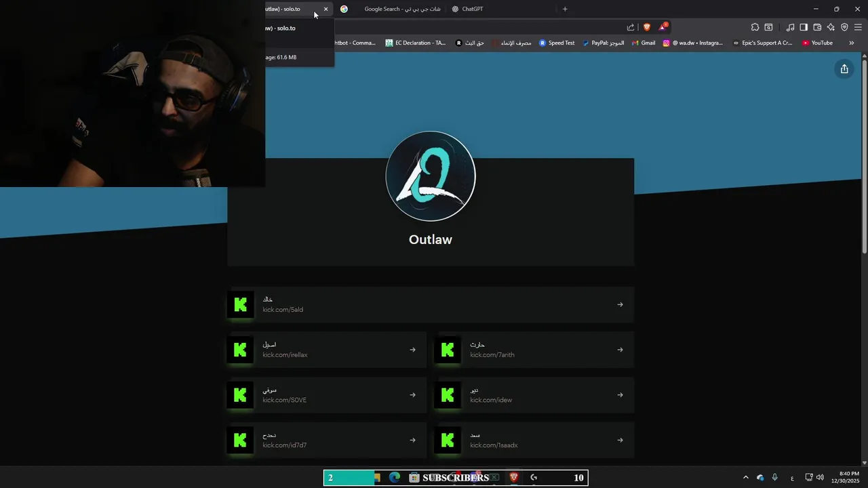Click the tab search icon in toolbar
868x488 pixels.
(768, 27)
